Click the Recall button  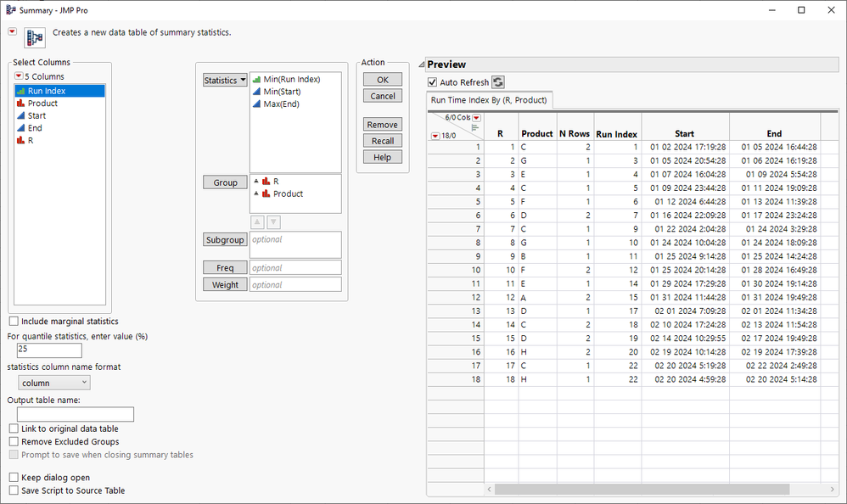point(383,141)
